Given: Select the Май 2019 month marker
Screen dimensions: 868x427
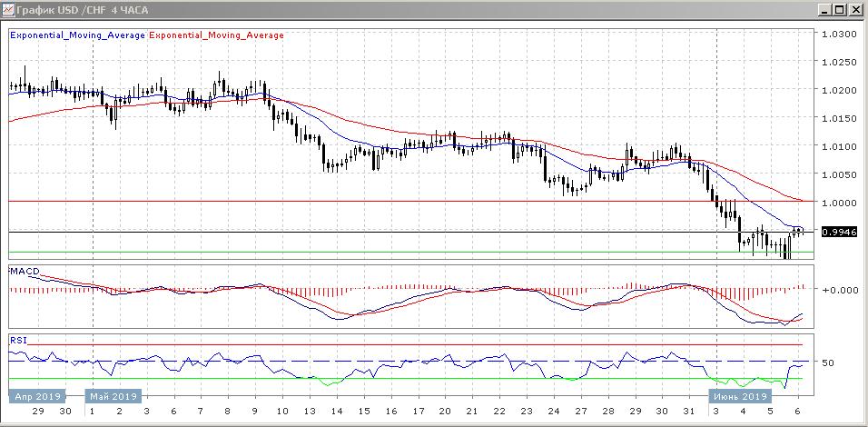Looking at the screenshot, I should pos(113,396).
